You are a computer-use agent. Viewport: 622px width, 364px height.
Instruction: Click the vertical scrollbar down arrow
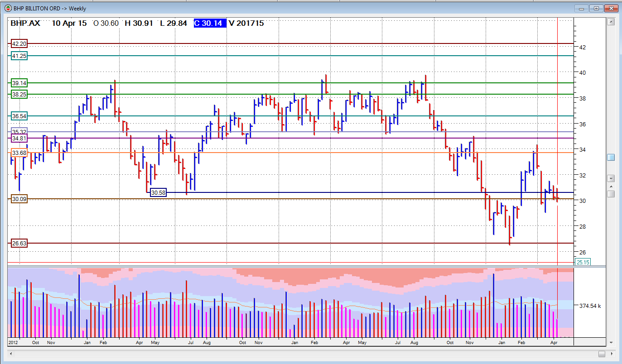pyautogui.click(x=611, y=342)
